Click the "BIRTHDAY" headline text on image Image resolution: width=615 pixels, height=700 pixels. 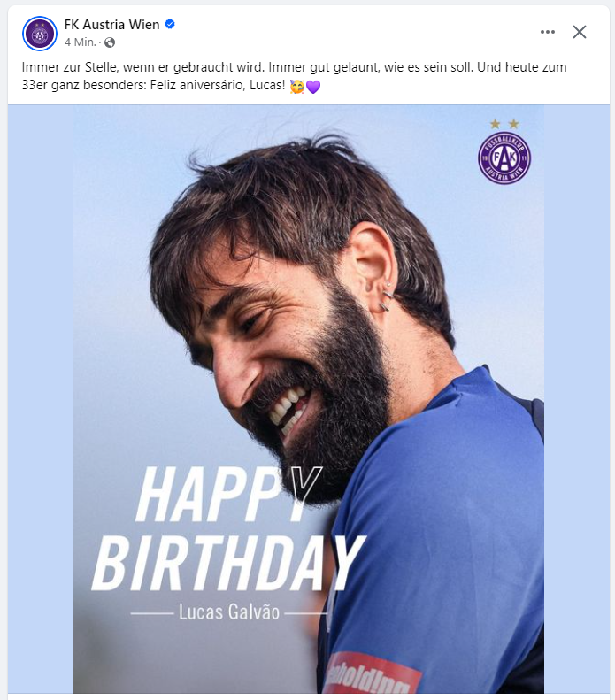[228, 563]
